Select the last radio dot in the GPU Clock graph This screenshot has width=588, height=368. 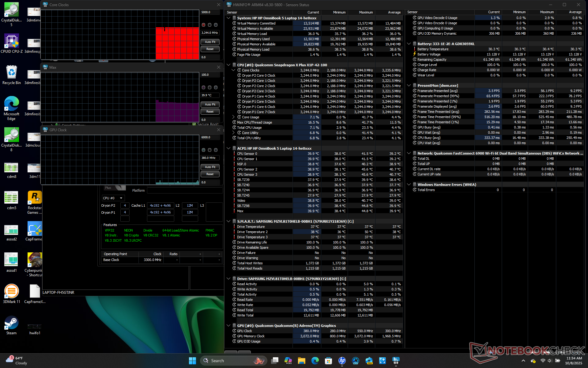coord(216,150)
